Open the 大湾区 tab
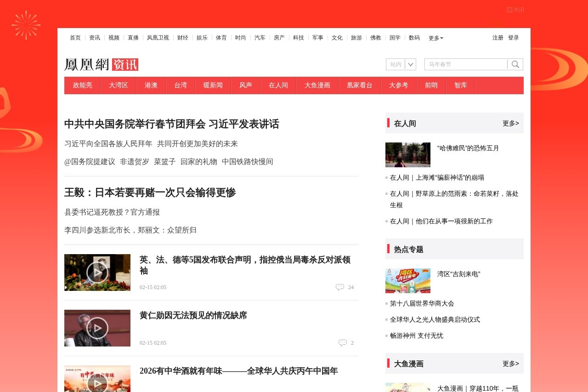Screen dimensions: 588x392 (119, 85)
